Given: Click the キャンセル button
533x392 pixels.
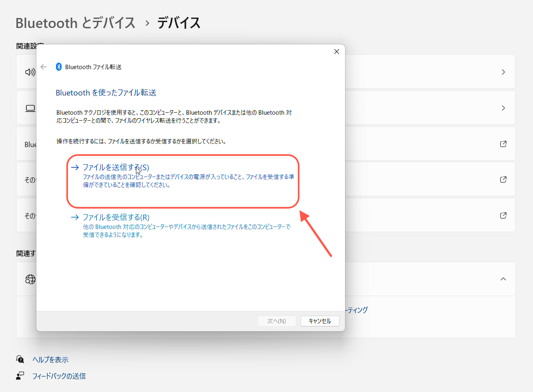Looking at the screenshot, I should (320, 321).
